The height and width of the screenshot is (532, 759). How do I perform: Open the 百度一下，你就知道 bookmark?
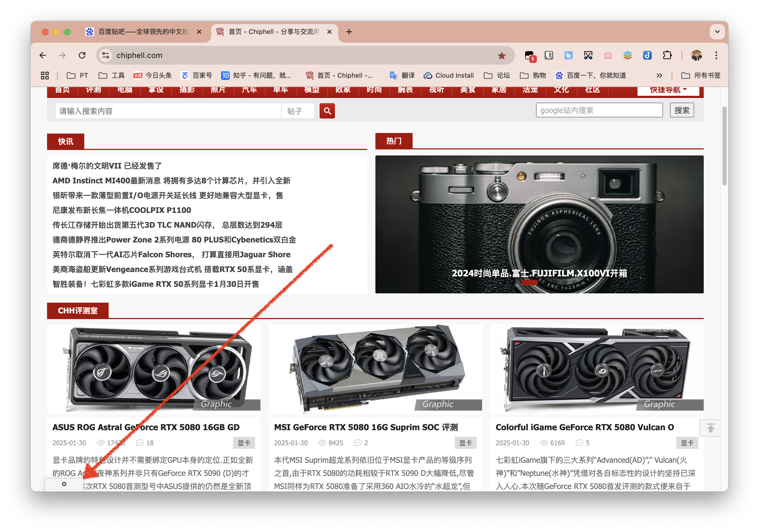(x=590, y=75)
